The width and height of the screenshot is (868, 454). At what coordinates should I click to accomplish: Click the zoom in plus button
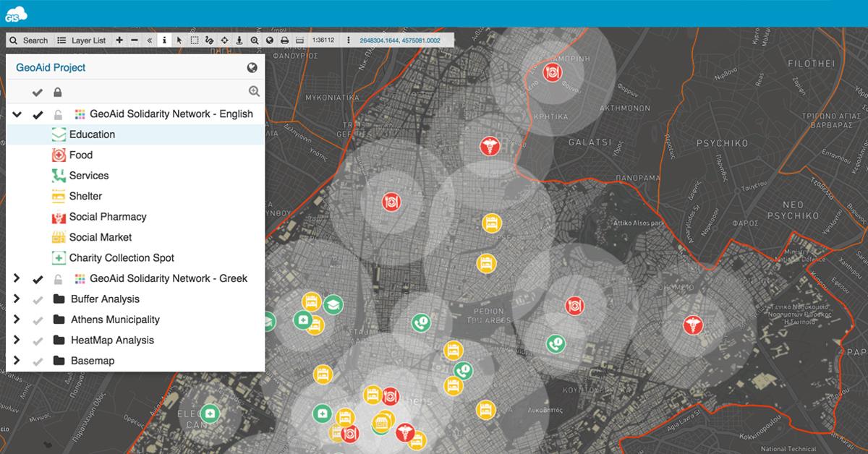(119, 40)
